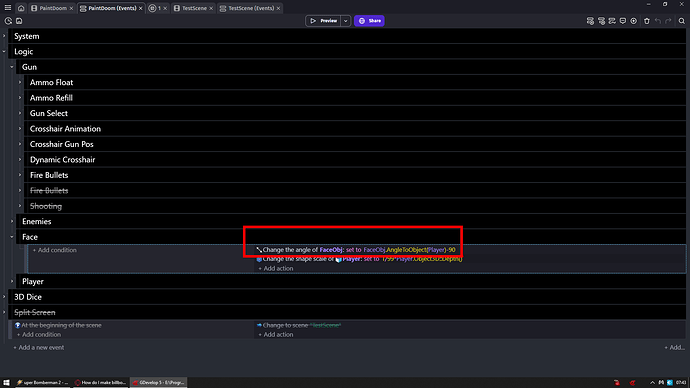This screenshot has width=690, height=388.
Task: Select the enabled Fire Bullets group title
Action: click(x=49, y=175)
